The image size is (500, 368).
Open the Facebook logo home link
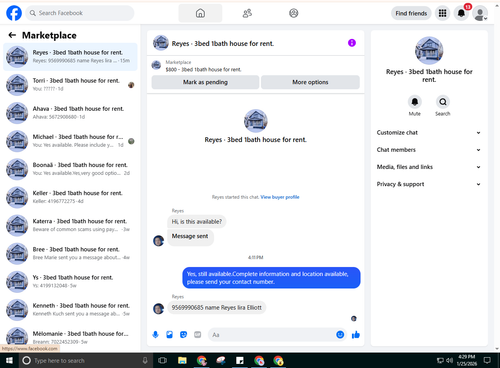click(14, 13)
